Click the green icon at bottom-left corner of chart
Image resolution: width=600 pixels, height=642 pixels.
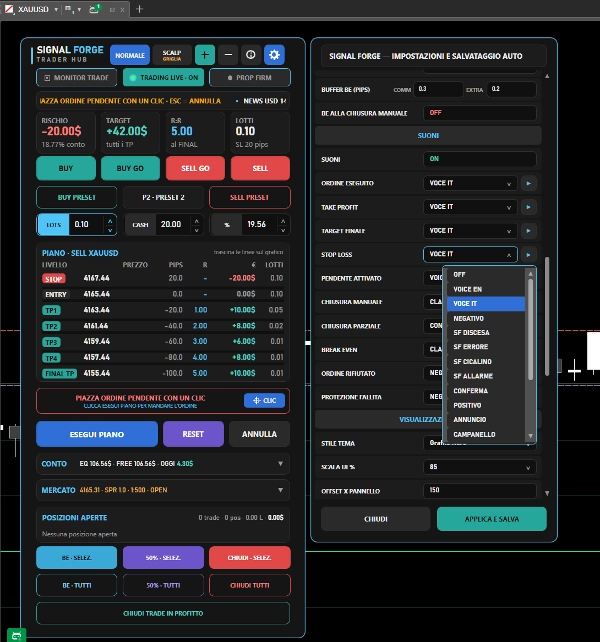click(16, 635)
